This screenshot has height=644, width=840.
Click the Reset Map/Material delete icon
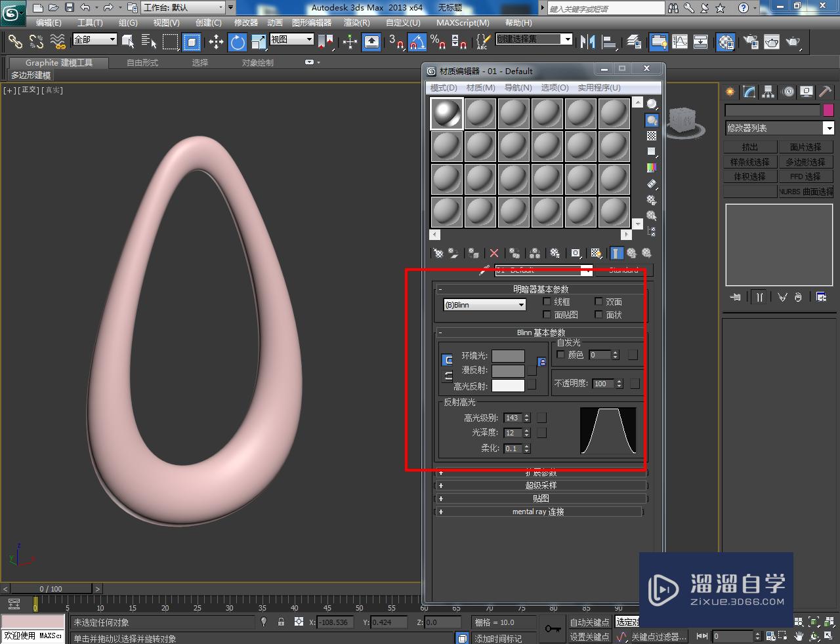coord(494,253)
